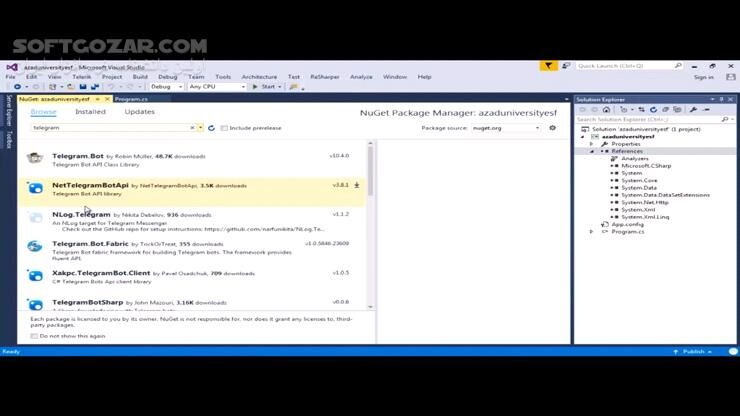Click the Sign in link
This screenshot has width=740, height=416.
[x=703, y=77]
